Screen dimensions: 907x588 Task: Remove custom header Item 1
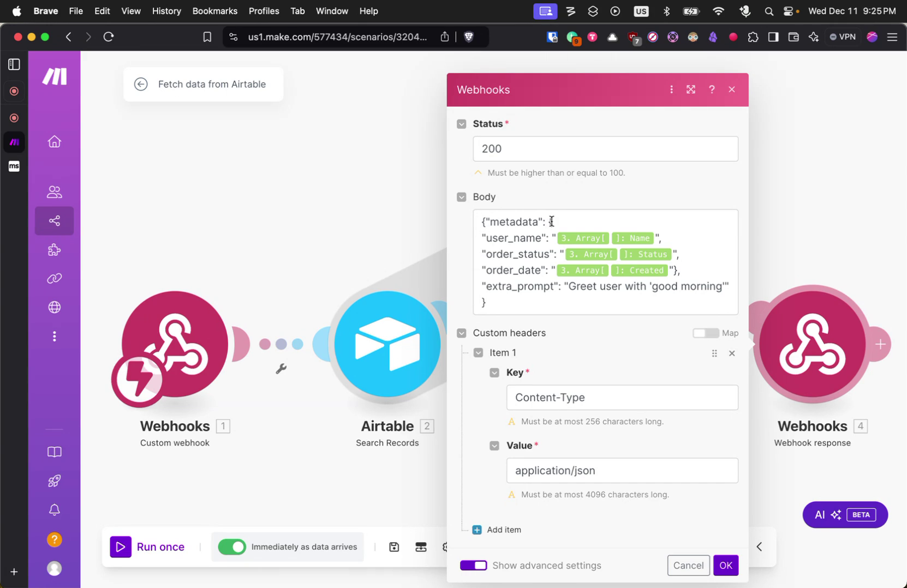732,353
